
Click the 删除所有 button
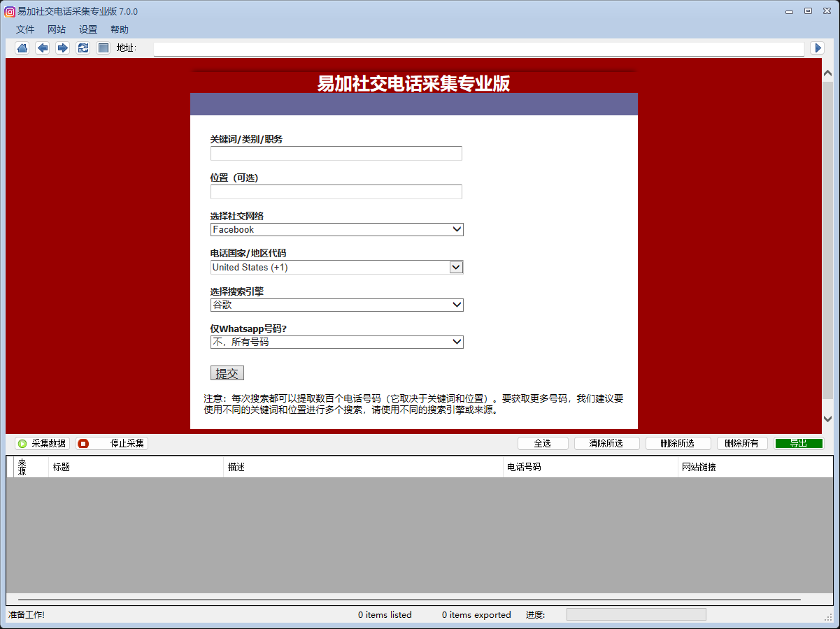tap(742, 443)
